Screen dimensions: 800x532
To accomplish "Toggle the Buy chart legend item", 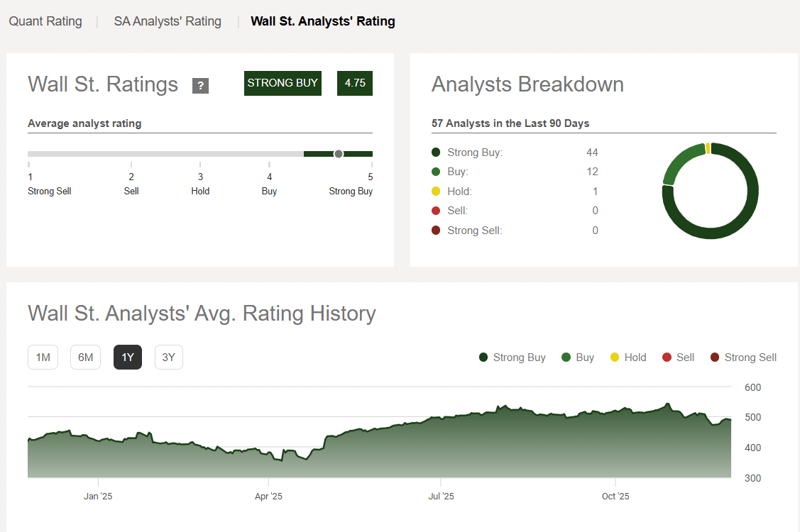I will point(578,358).
